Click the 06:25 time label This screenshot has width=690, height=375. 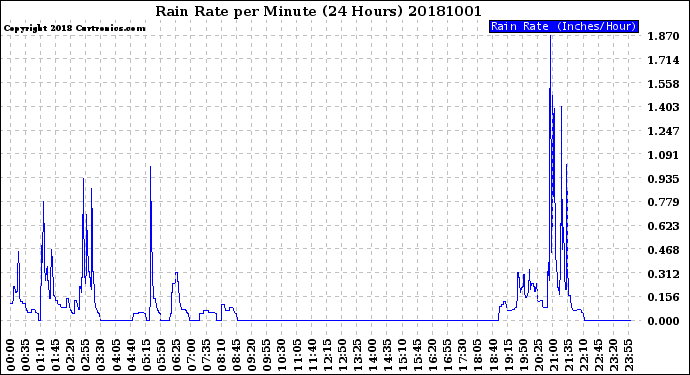pyautogui.click(x=176, y=355)
